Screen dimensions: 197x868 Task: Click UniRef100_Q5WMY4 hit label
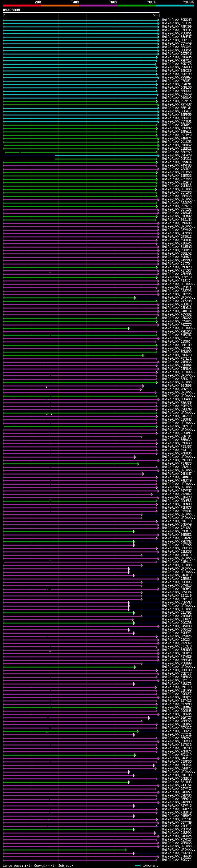[x=177, y=125]
